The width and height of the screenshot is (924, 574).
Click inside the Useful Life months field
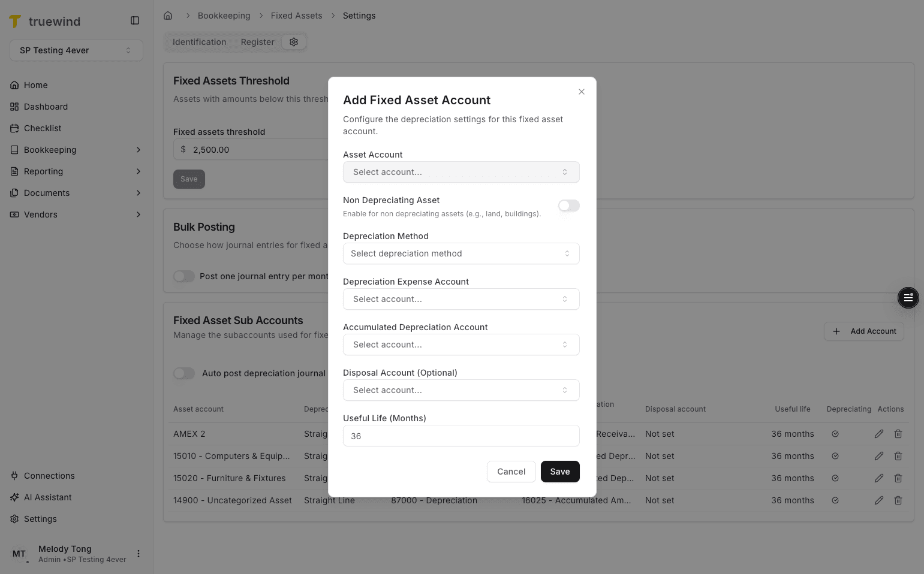[x=461, y=436]
